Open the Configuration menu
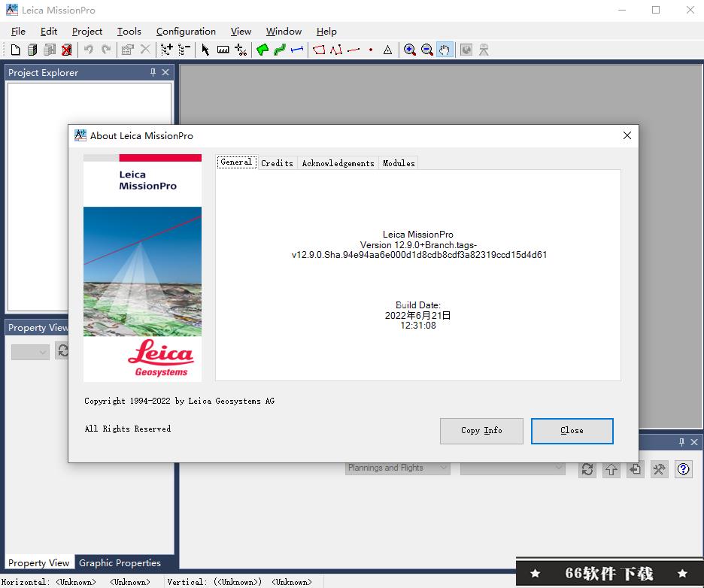Viewport: 704px width, 588px height. coord(186,32)
